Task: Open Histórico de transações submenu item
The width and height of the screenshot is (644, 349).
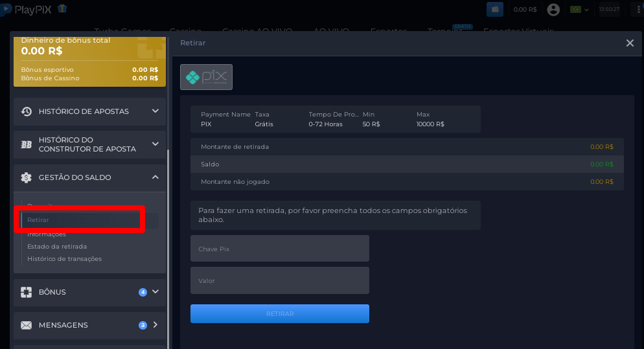Action: (64, 259)
